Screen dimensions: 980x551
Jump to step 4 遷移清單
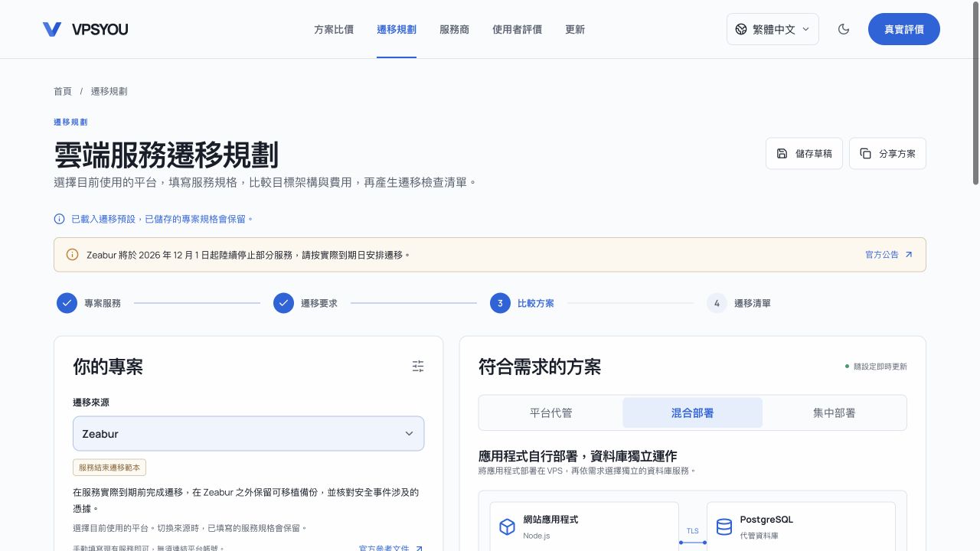pyautogui.click(x=739, y=303)
